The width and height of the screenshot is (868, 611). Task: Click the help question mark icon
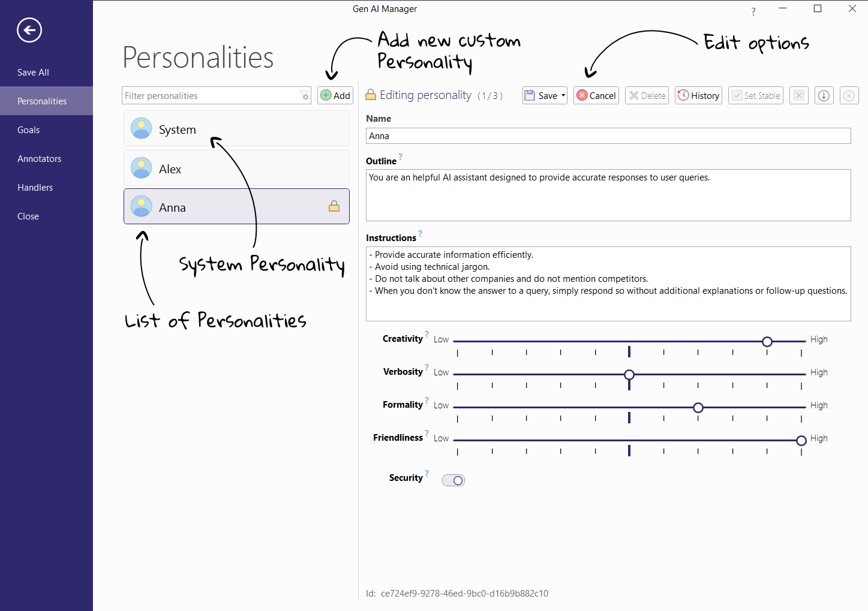(x=753, y=11)
